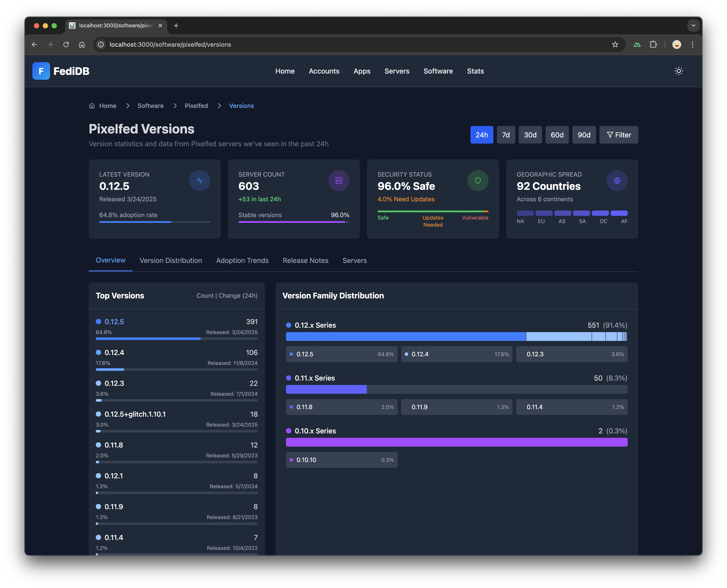Click the NA continent bar in Geographic Spread
The image size is (727, 588).
coord(525,213)
